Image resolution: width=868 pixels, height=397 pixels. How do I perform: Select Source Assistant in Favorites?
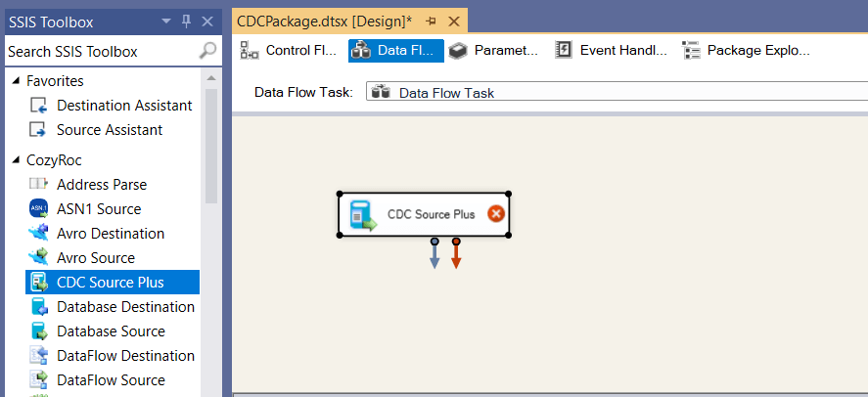109,130
